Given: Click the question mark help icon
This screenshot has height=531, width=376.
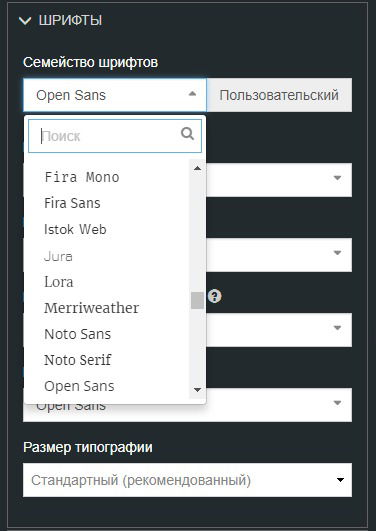Looking at the screenshot, I should pos(214,296).
